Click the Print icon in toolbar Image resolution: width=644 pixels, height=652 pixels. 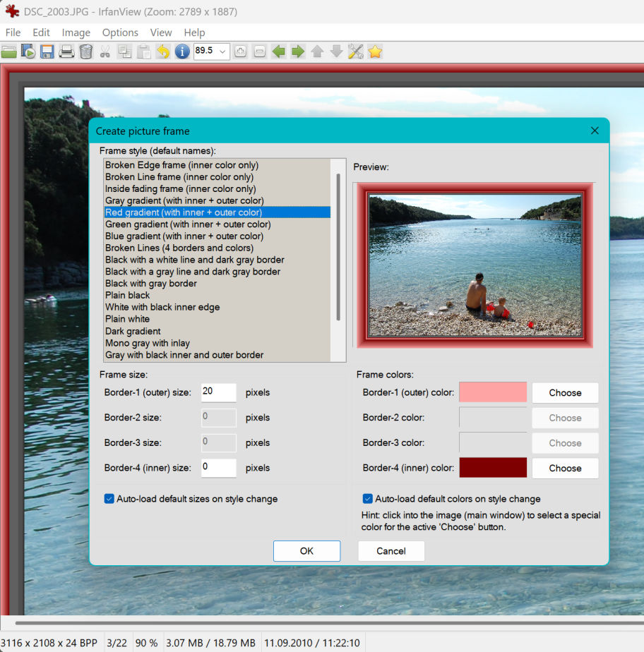pyautogui.click(x=66, y=52)
